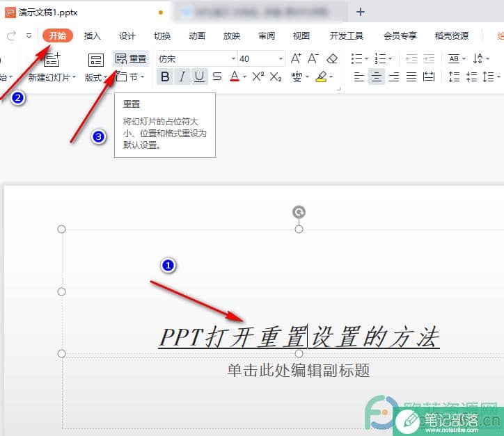Justify the text
Screen dimensions: 504x436
(411, 76)
